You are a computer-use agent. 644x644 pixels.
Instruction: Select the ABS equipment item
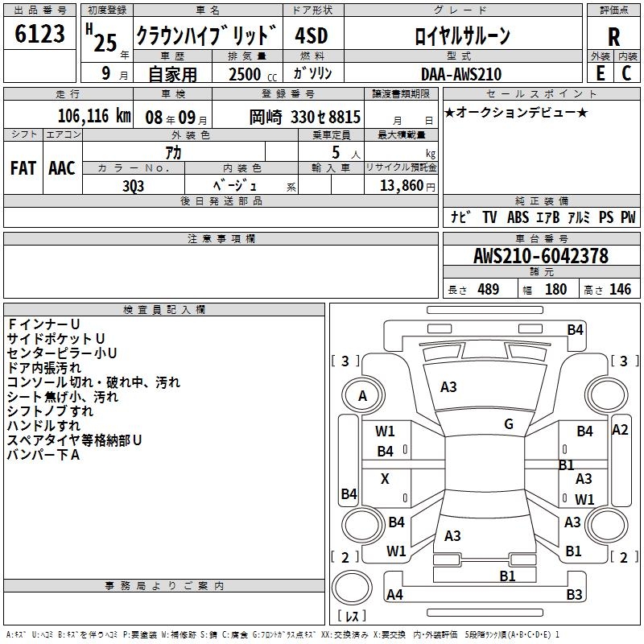[x=518, y=217]
